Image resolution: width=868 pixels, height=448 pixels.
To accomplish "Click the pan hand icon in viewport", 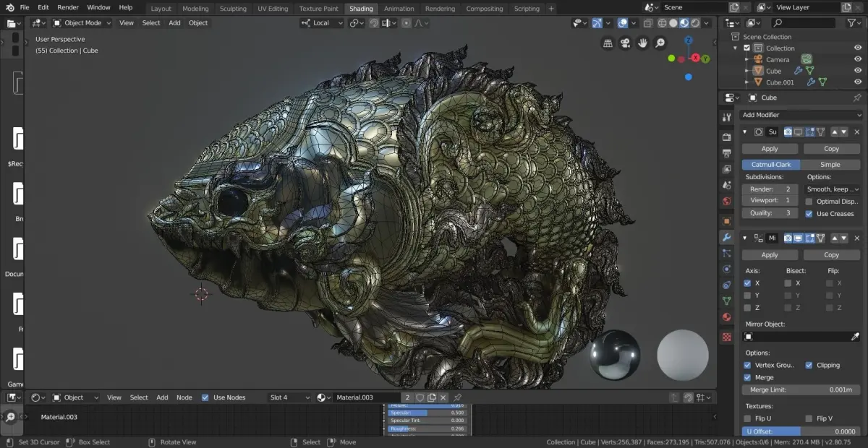I will click(x=643, y=43).
